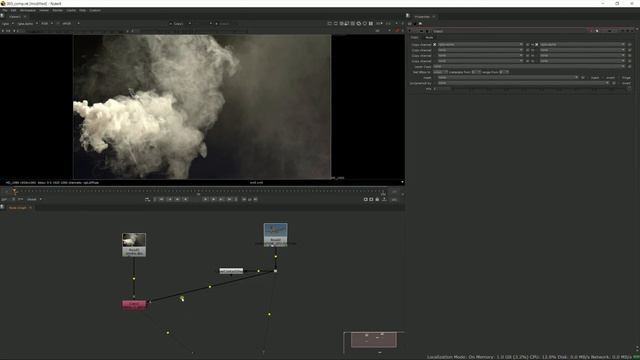Open the Properties pane content menu icon
The width and height of the screenshot is (640, 360).
point(408,16)
